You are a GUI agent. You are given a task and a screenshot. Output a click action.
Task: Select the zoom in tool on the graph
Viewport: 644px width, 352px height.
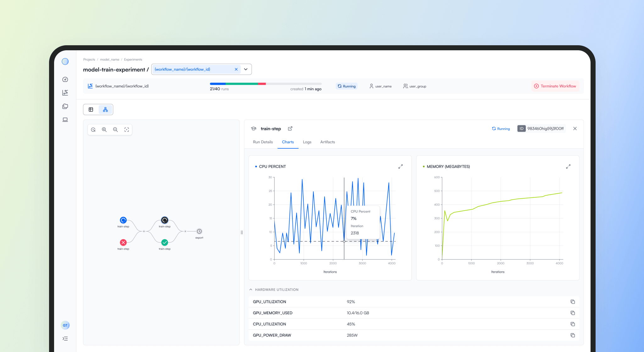(x=104, y=129)
